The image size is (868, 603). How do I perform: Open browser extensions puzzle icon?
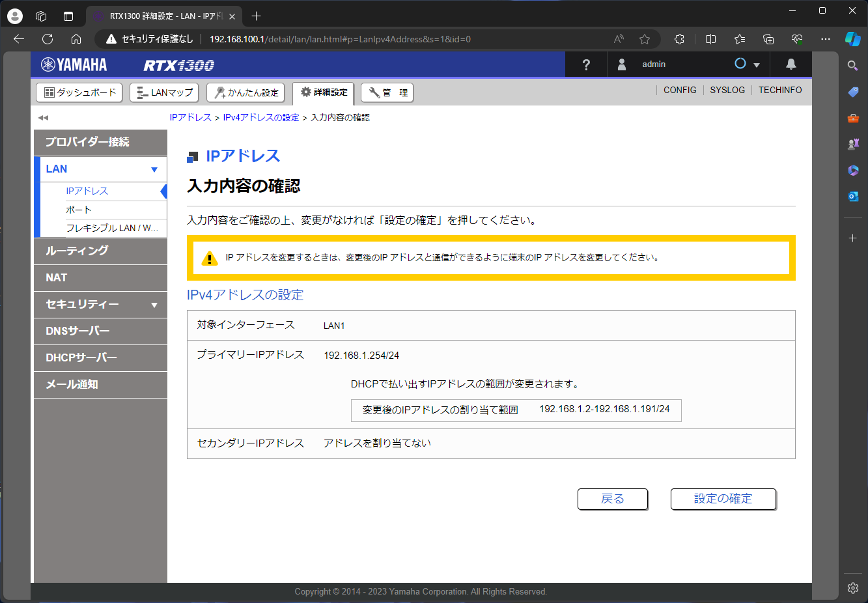pyautogui.click(x=679, y=39)
